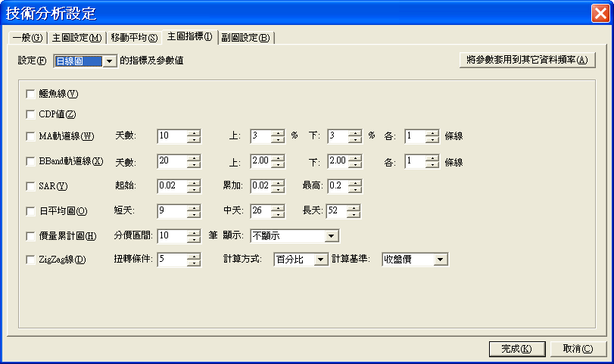
Task: Open the 計算基準 收盤價 dropdown
Action: point(441,260)
